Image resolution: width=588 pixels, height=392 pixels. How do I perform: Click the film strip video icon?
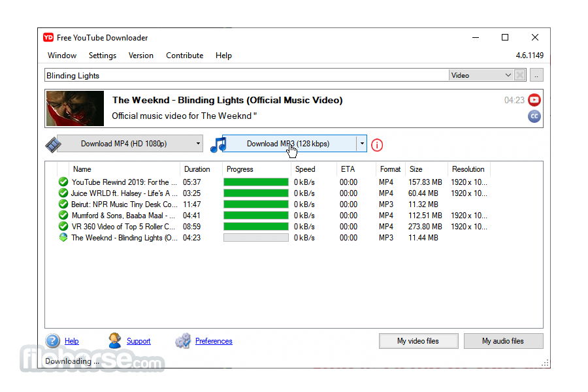click(x=54, y=144)
